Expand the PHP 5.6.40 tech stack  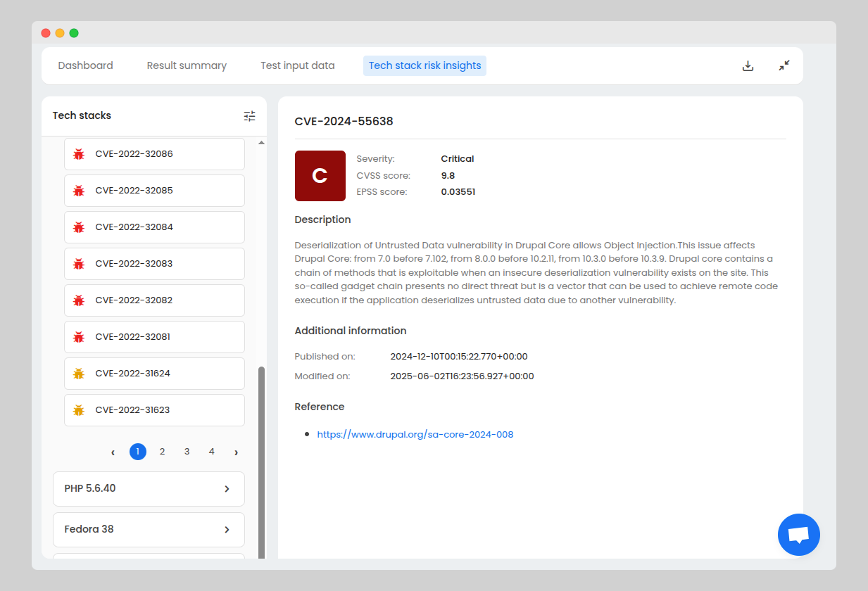[x=149, y=488]
